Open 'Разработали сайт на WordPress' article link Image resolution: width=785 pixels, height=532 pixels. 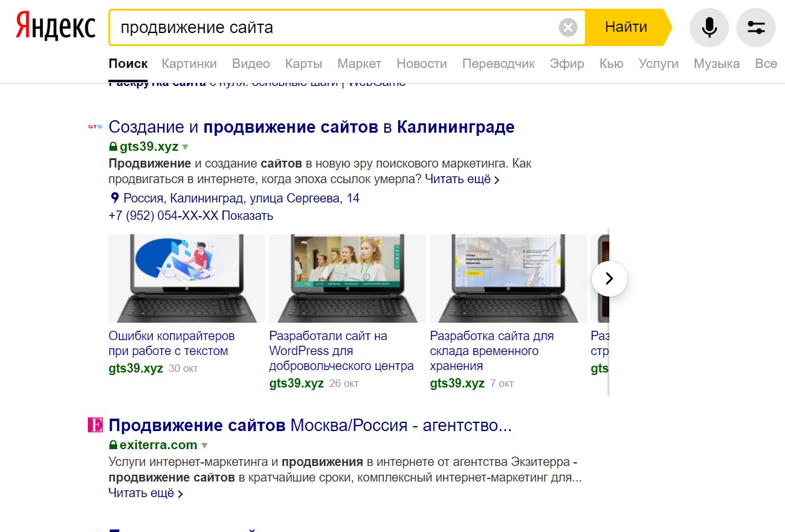[x=341, y=351]
